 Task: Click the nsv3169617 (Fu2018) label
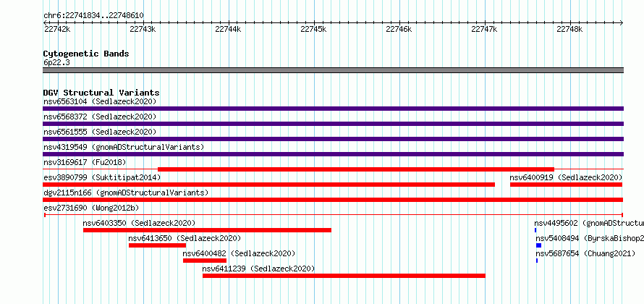click(x=85, y=162)
